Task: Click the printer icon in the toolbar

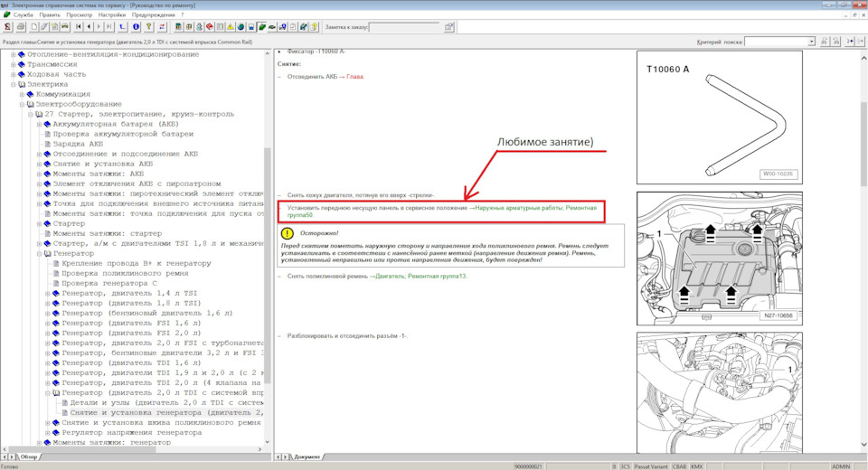Action: click(x=20, y=26)
